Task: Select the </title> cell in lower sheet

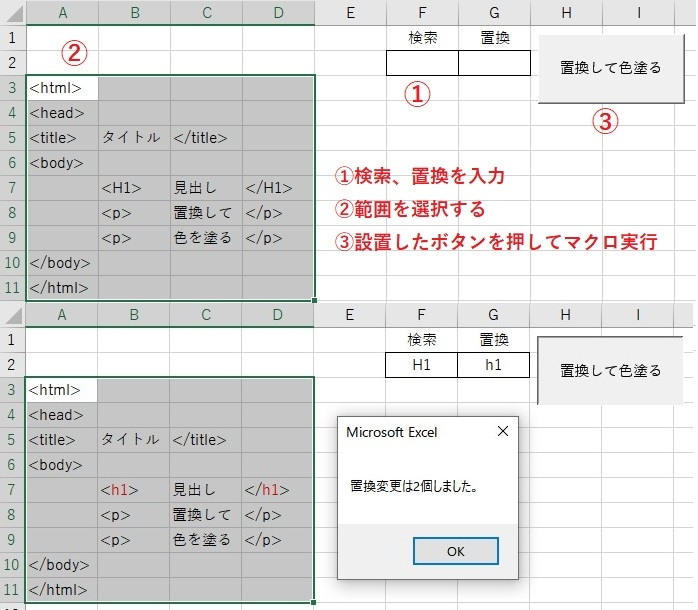Action: click(x=206, y=440)
